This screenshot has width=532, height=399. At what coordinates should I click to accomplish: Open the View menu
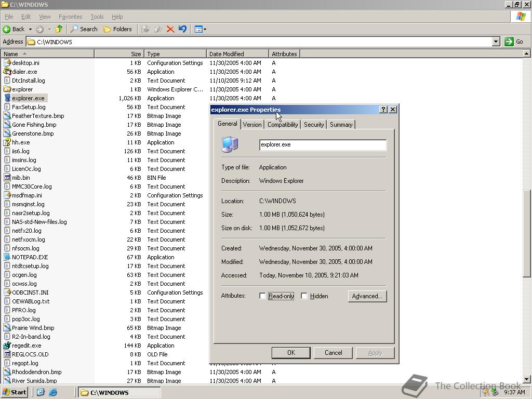pyautogui.click(x=45, y=17)
